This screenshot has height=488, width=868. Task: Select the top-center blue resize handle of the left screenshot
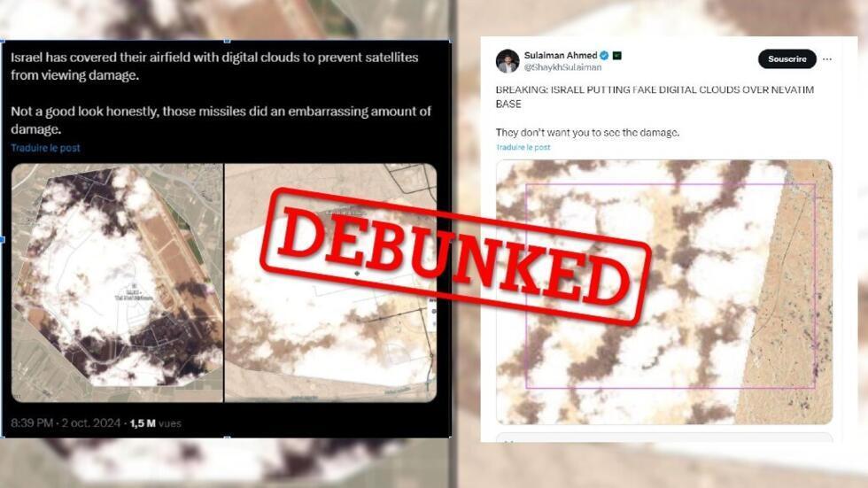pyautogui.click(x=227, y=41)
